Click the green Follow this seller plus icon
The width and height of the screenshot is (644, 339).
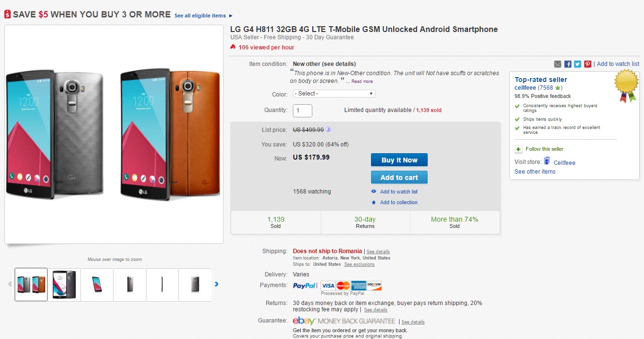pos(518,149)
